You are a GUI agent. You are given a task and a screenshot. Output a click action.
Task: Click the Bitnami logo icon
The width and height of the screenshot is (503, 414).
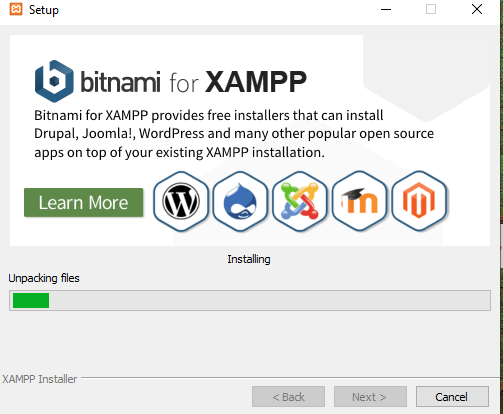coord(54,81)
